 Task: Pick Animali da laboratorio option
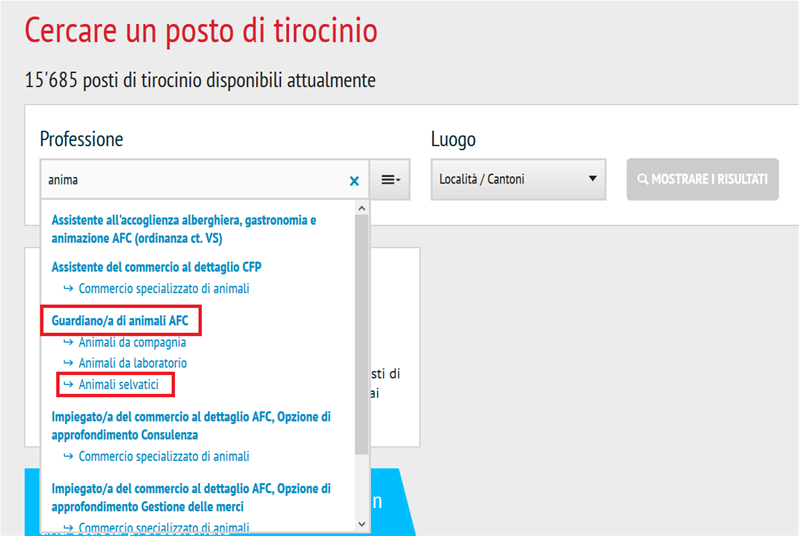tap(132, 363)
